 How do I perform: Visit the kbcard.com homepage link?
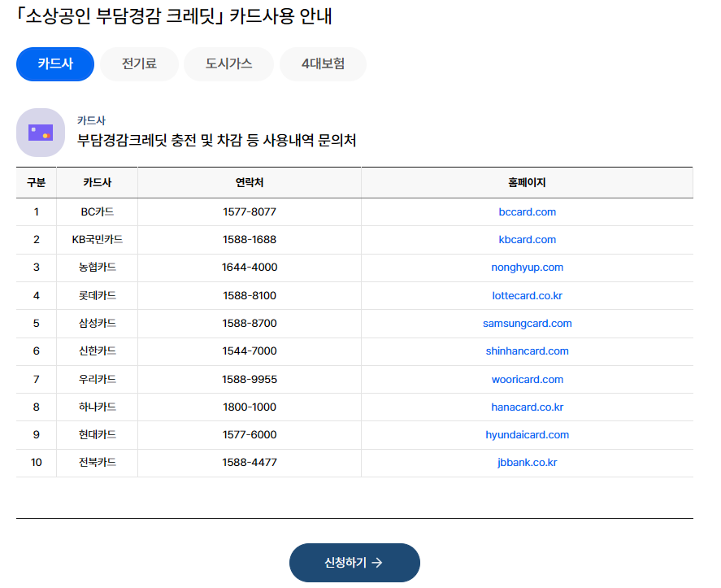tap(527, 240)
